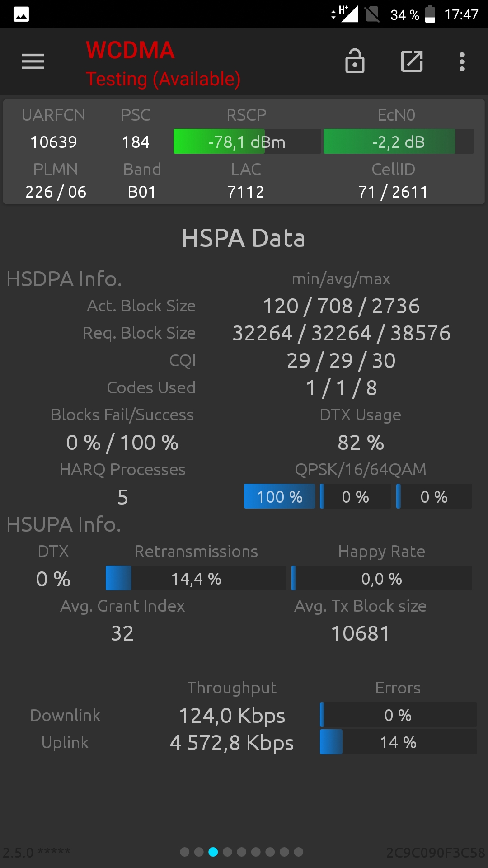Tap the Retransmissions 14,4 % bar
Screen dimensions: 488x868
pos(196,579)
